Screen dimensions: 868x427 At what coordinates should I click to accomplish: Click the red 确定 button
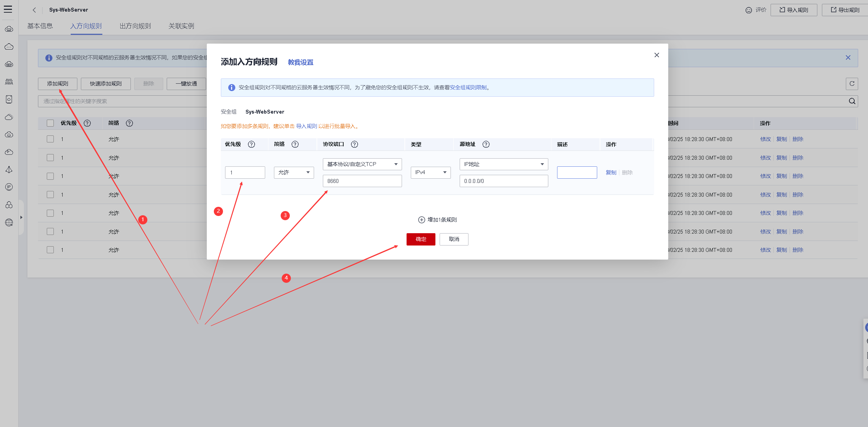pyautogui.click(x=421, y=239)
